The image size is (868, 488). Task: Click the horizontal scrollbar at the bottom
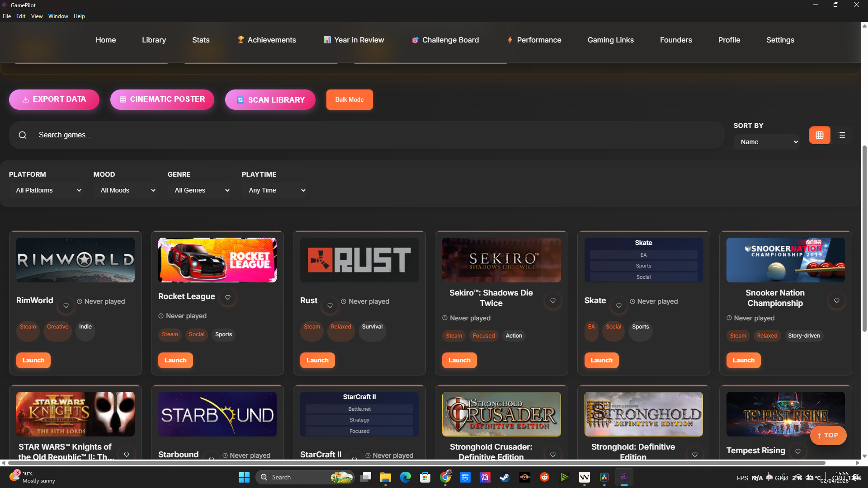click(x=416, y=463)
